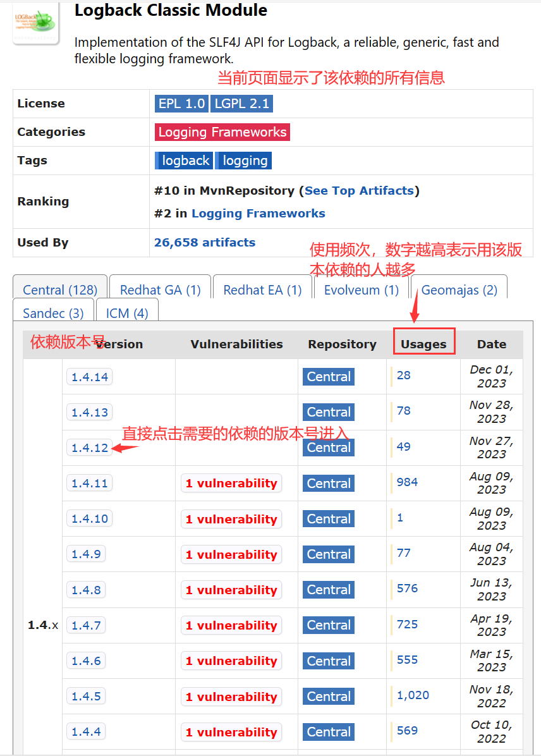Screen dimensions: 541x756
Task: Open the 984 usages link
Action: pos(407,482)
